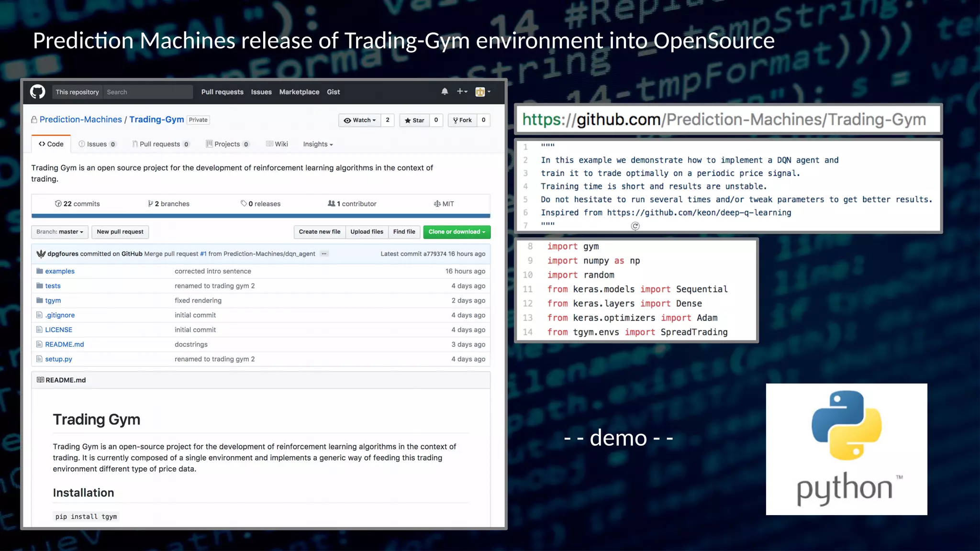Go to Issues in top navigation bar

(x=261, y=92)
